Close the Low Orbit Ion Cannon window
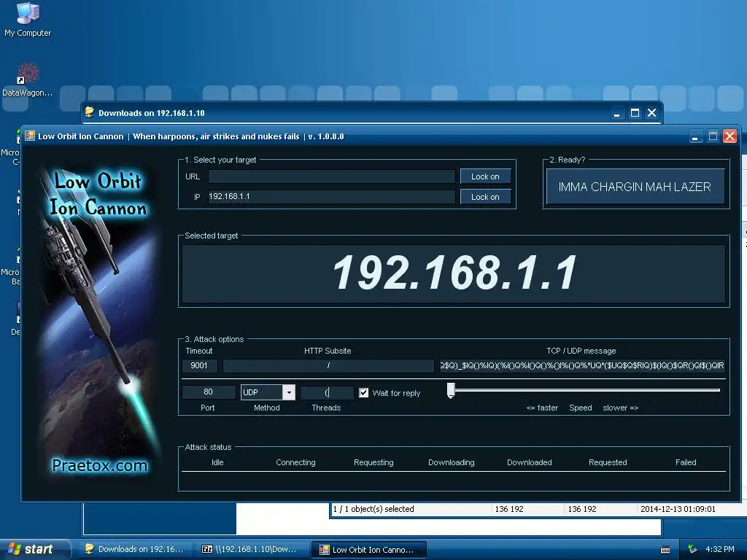This screenshot has width=747, height=560. point(729,136)
